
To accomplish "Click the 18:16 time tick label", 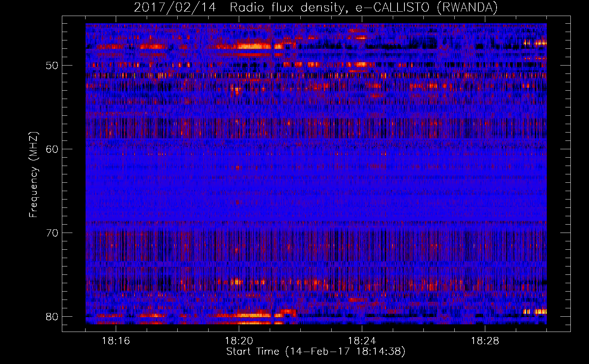I will tap(116, 341).
